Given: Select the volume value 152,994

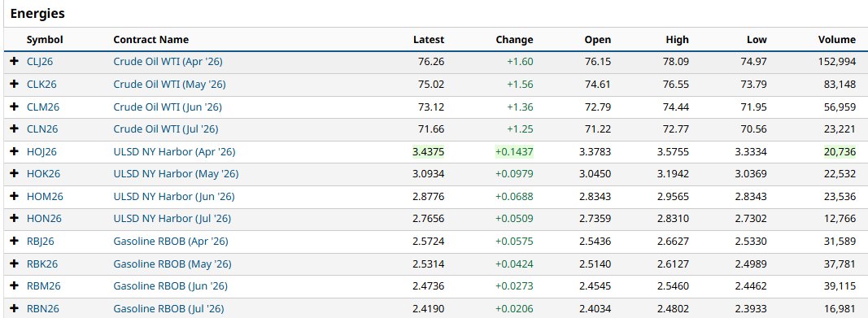Looking at the screenshot, I should [837, 61].
